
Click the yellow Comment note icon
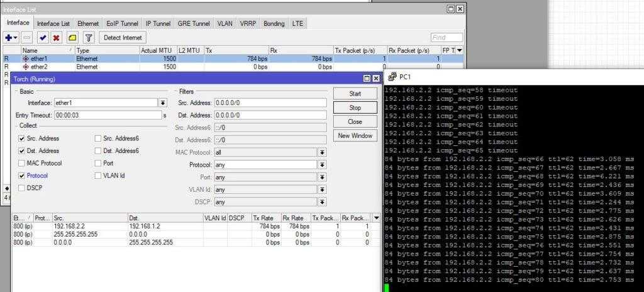(72, 38)
